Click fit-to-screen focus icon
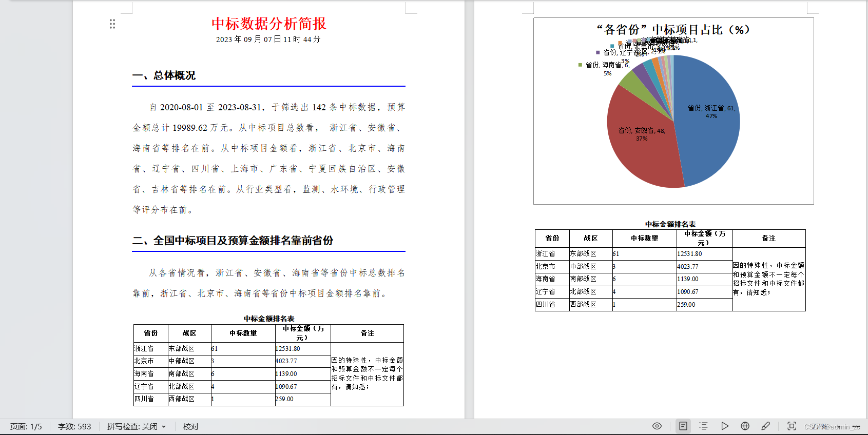The height and width of the screenshot is (435, 868). [x=792, y=426]
